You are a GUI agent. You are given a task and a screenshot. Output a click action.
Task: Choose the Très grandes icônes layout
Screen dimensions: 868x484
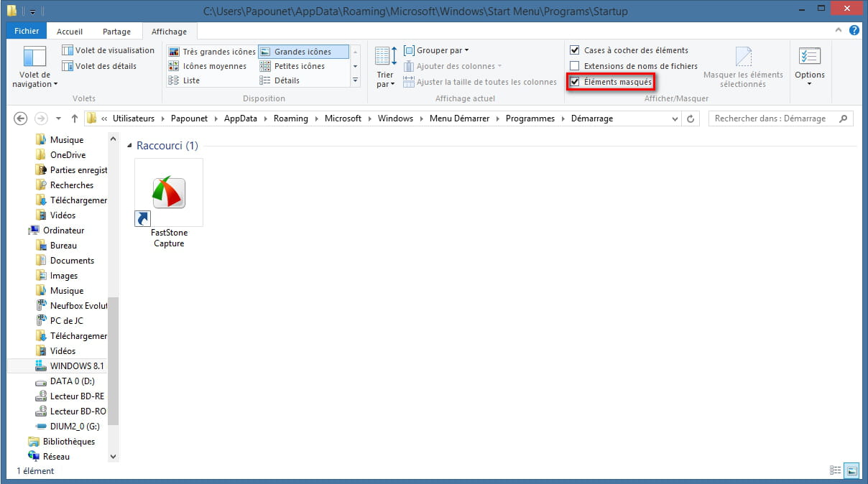coord(212,52)
